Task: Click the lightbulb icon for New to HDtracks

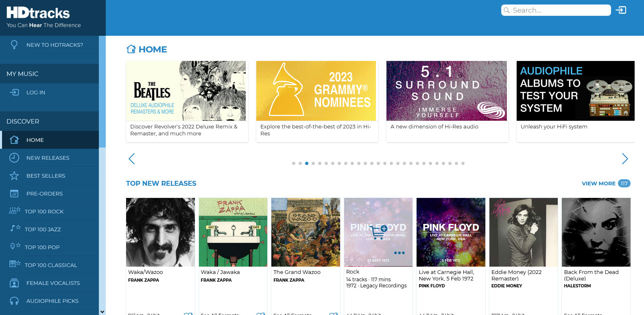Action: (14, 45)
